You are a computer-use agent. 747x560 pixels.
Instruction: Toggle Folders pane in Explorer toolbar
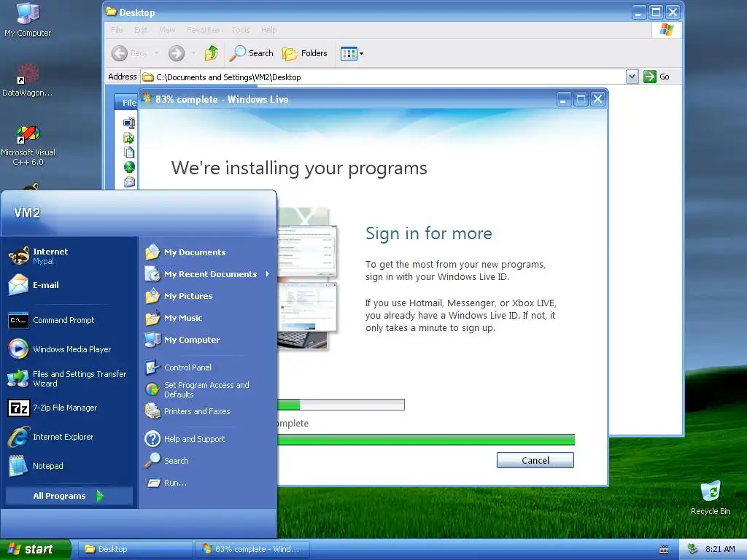tap(305, 52)
